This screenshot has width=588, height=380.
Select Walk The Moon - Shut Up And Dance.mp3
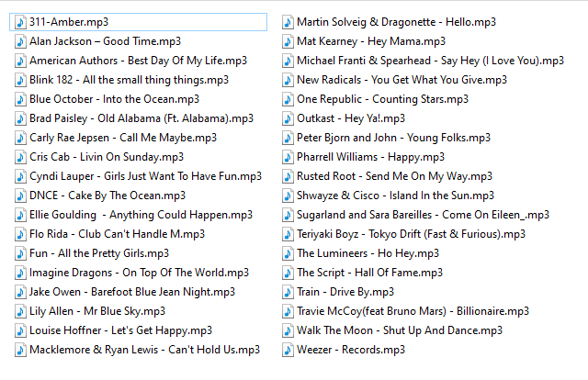[400, 331]
